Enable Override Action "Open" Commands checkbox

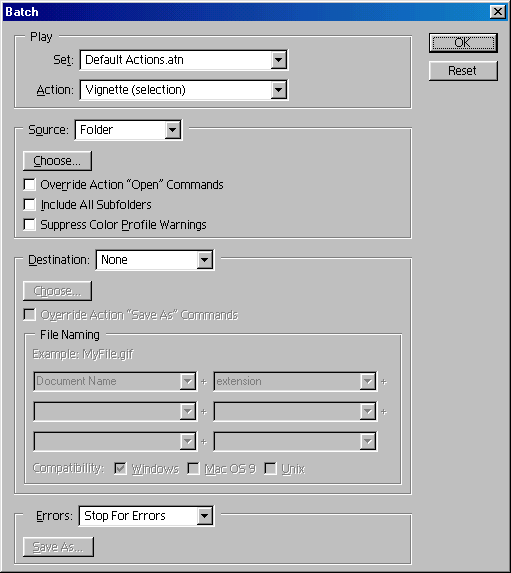click(x=29, y=185)
